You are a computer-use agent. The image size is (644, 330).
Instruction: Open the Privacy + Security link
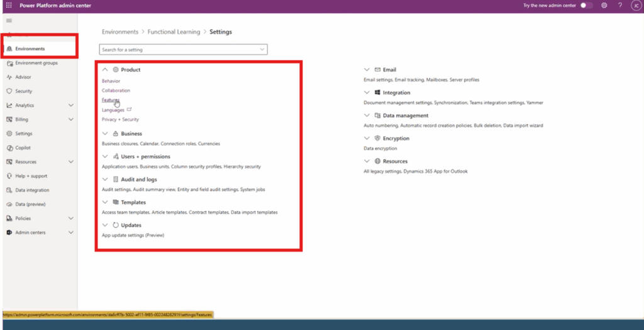120,119
